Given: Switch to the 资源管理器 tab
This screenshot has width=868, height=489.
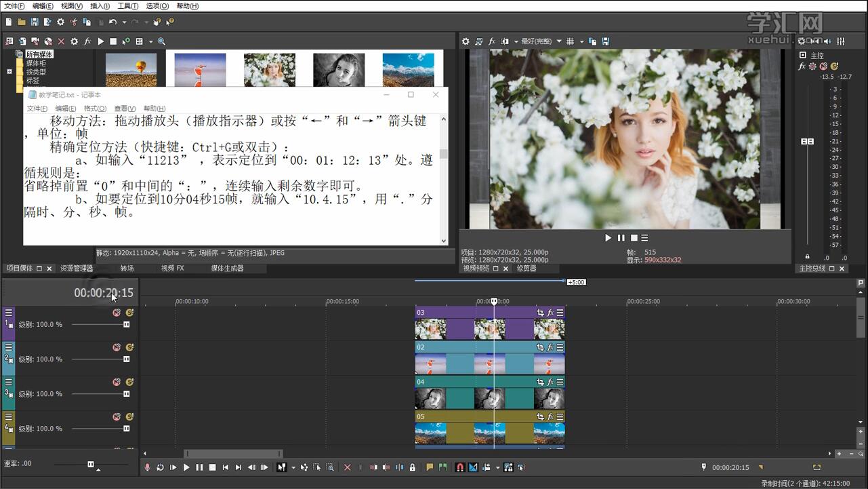Looking at the screenshot, I should [77, 269].
